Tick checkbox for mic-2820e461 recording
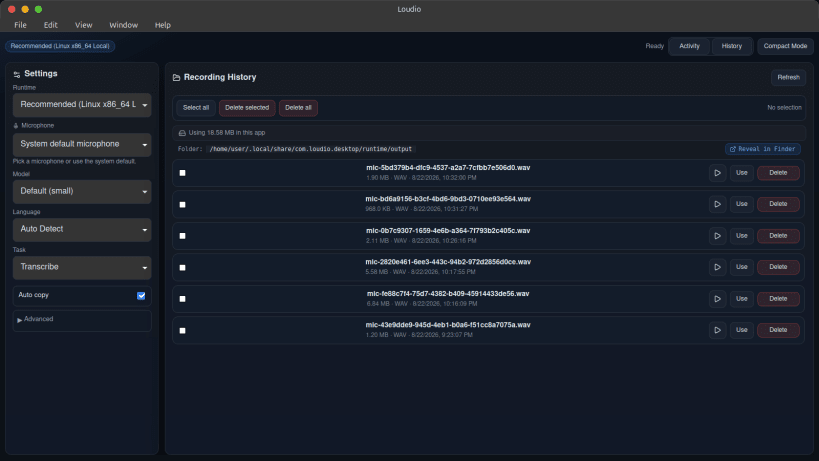Screen dimensions: 819x461 coord(182,268)
